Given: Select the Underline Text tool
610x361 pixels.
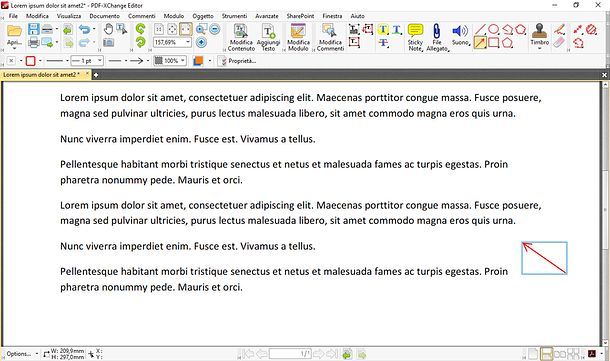Looking at the screenshot, I should 396,29.
